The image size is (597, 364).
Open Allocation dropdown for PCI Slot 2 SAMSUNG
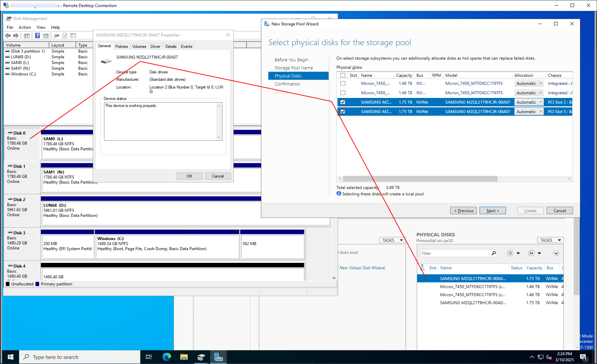coord(529,102)
